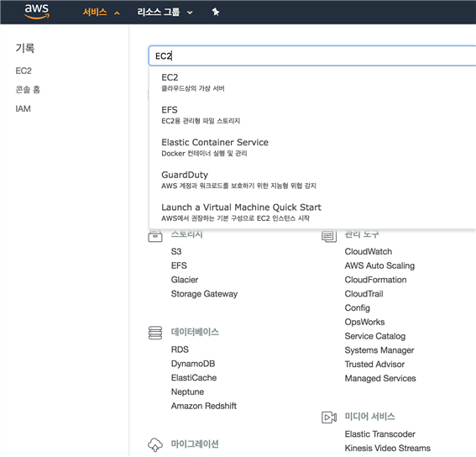Click the migration cloud icon
476x457 pixels.
tap(154, 444)
